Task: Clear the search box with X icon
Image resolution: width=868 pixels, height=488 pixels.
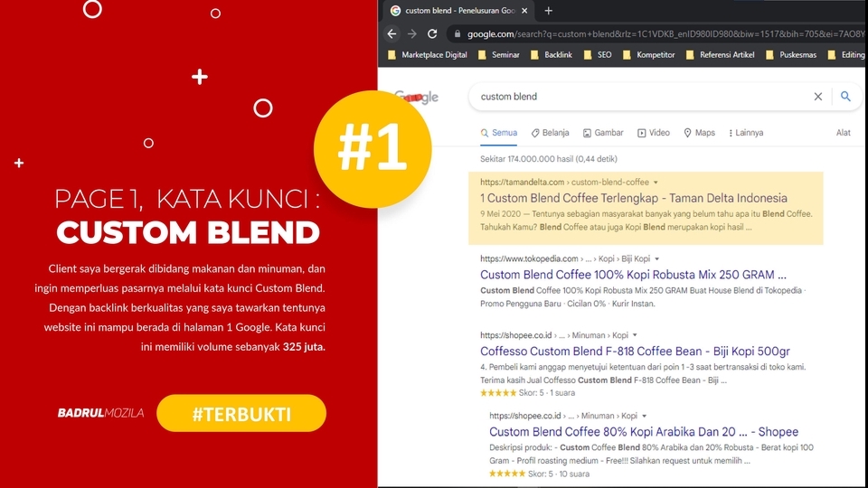Action: click(818, 97)
